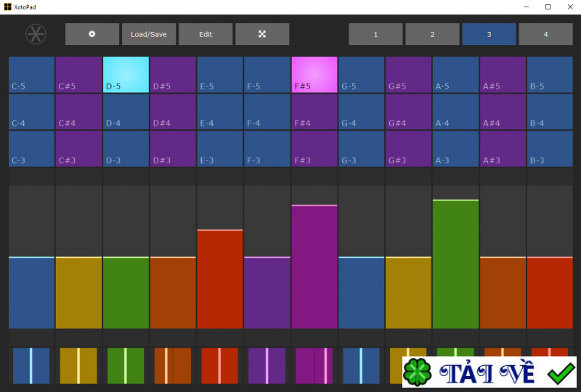581x392 pixels.
Task: Open the Load/Save dialog
Action: pos(149,34)
